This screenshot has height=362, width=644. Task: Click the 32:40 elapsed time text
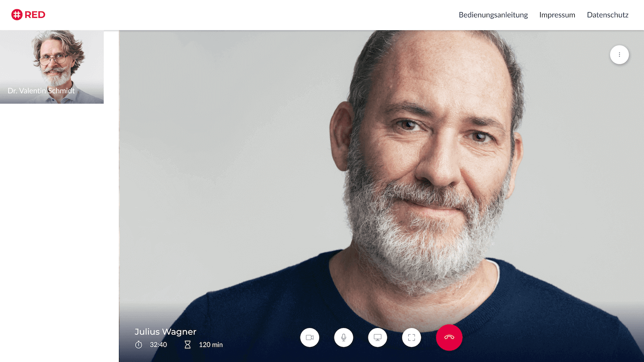[x=158, y=345]
